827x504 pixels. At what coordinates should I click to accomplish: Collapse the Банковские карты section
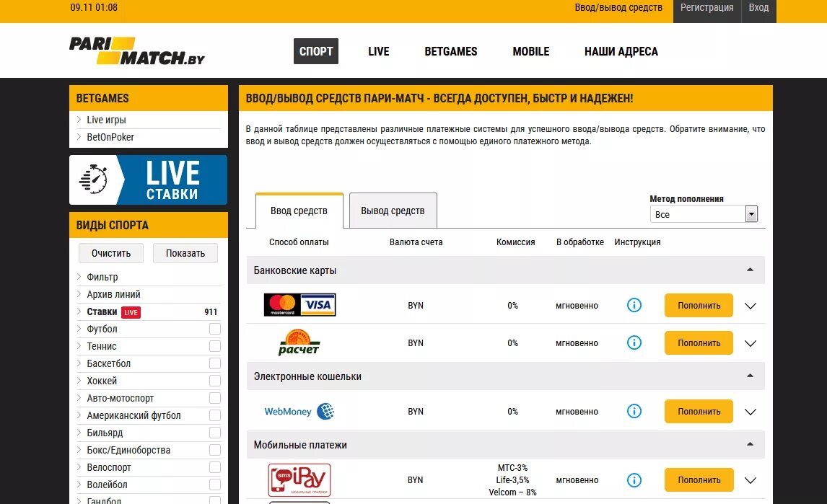[750, 270]
